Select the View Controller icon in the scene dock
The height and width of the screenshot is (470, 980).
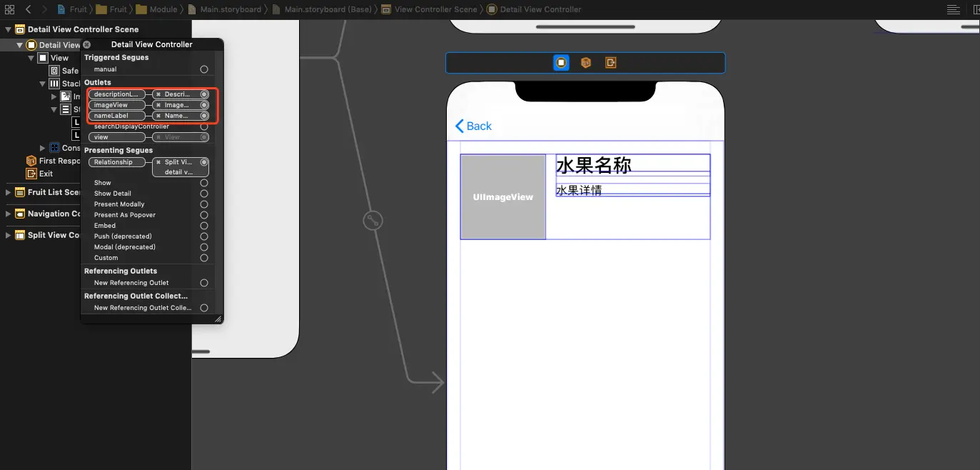pos(31,44)
